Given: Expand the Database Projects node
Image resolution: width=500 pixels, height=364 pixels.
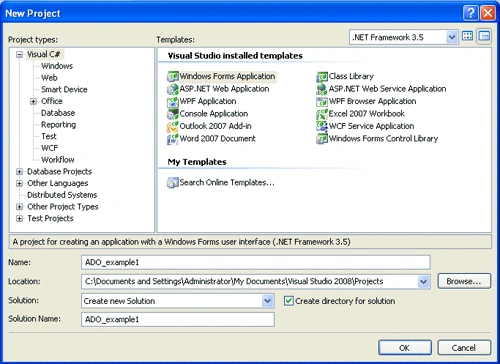Looking at the screenshot, I should click(19, 172).
